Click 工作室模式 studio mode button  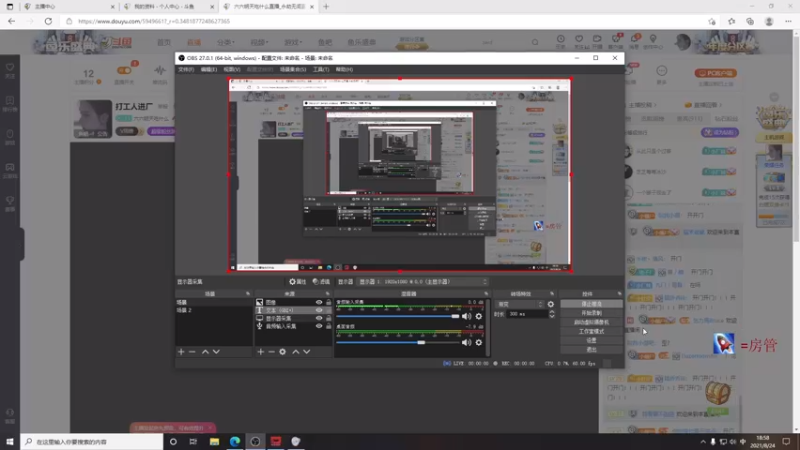click(x=591, y=332)
